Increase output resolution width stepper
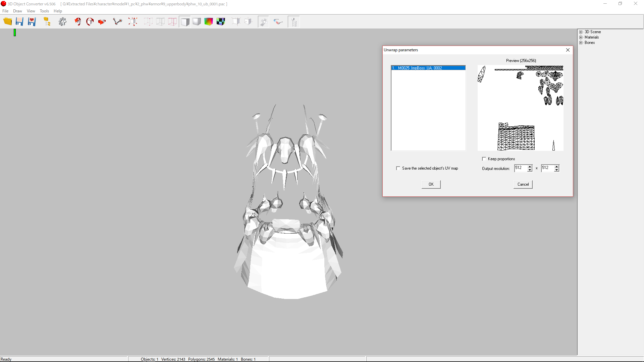This screenshot has width=644, height=362. pos(530,166)
